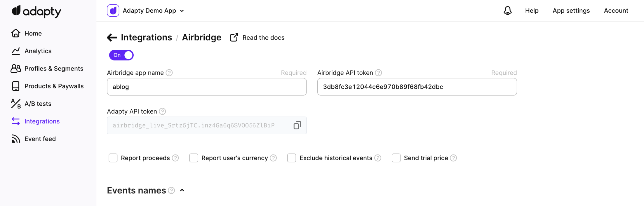Click the help icon next to Adapty API token
Screen dimensions: 644x206
[162, 111]
